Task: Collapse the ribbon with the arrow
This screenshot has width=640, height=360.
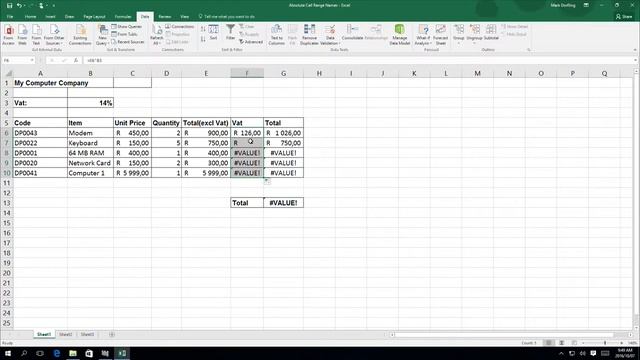Action: pyautogui.click(x=635, y=50)
